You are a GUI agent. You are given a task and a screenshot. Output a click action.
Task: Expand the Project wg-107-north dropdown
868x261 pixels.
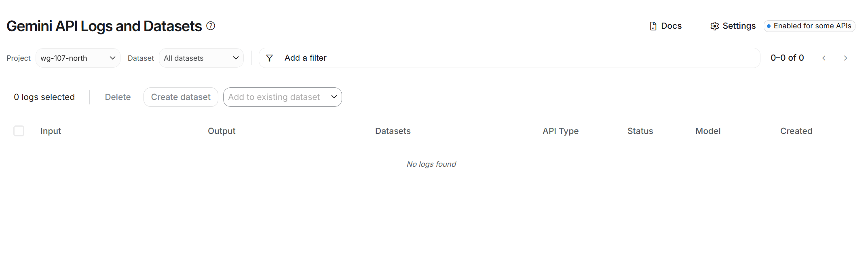(78, 58)
